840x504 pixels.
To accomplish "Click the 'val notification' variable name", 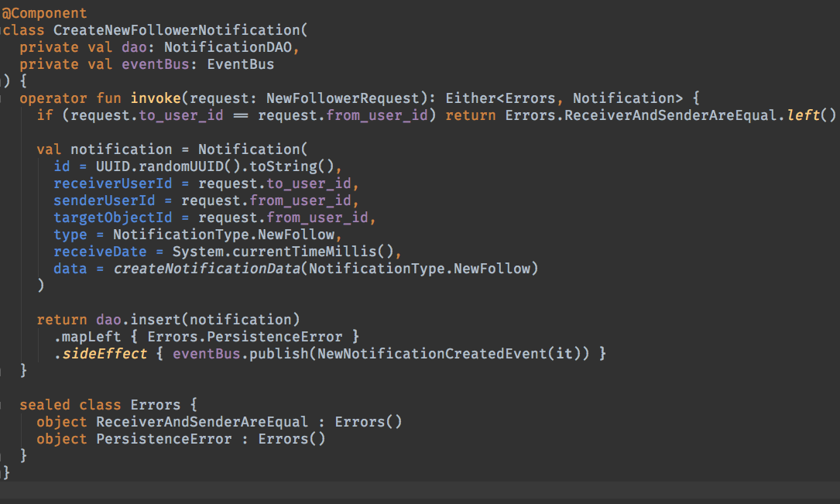I will pos(122,149).
